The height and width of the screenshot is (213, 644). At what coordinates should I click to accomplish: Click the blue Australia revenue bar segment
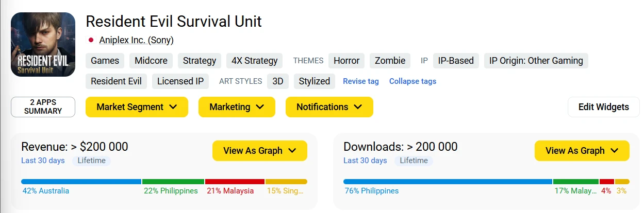coord(81,182)
